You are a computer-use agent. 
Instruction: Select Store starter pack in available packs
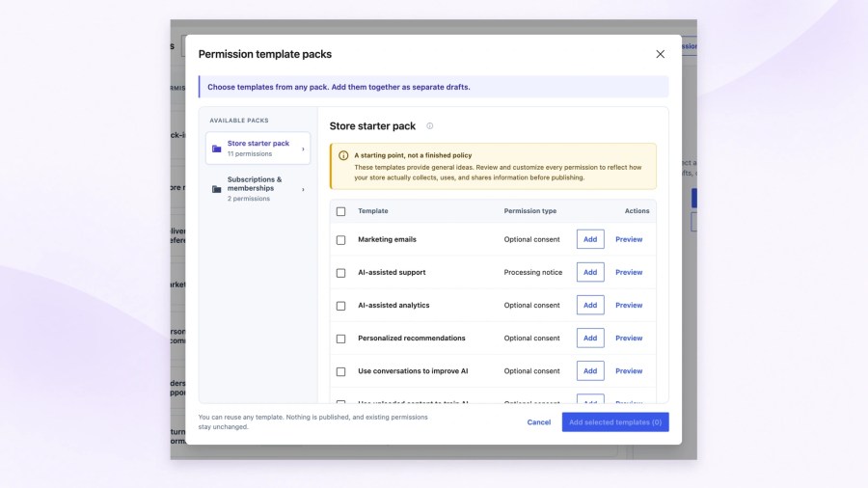pyautogui.click(x=258, y=149)
